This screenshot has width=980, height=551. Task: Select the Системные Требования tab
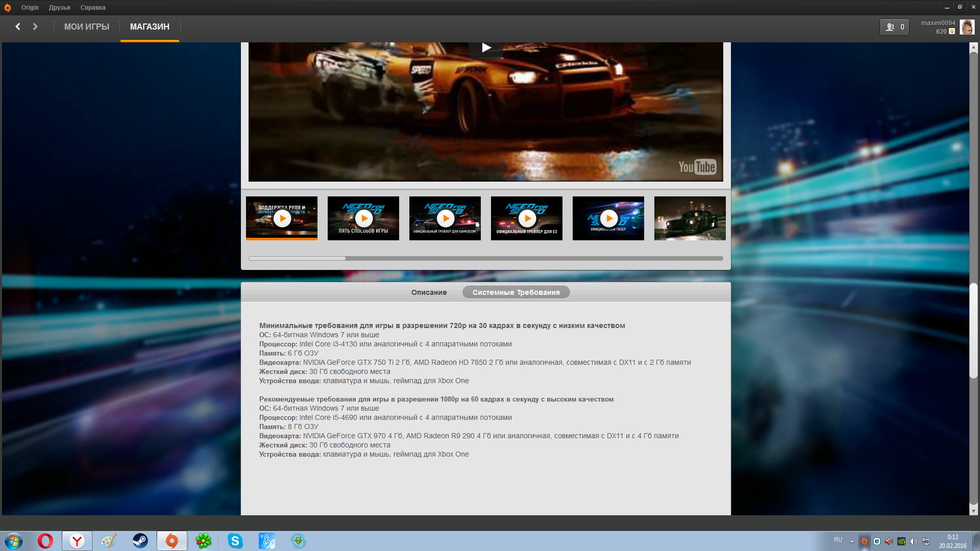(x=516, y=292)
